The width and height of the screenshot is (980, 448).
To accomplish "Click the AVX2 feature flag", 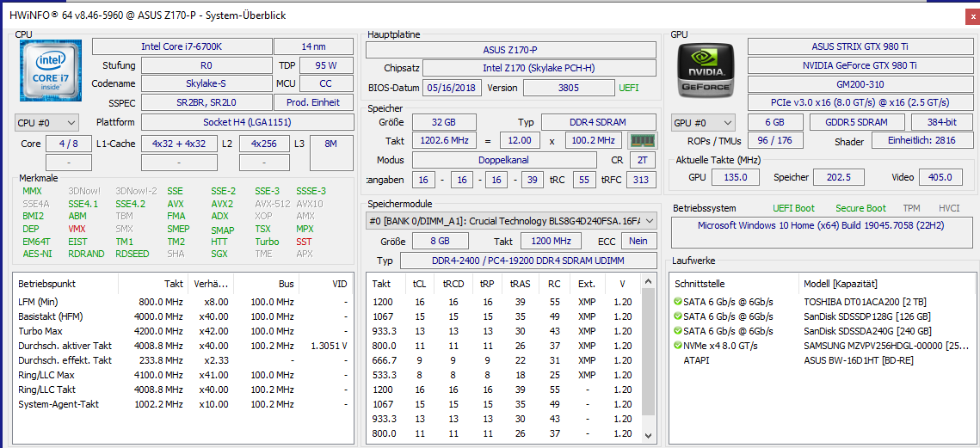I will click(222, 204).
